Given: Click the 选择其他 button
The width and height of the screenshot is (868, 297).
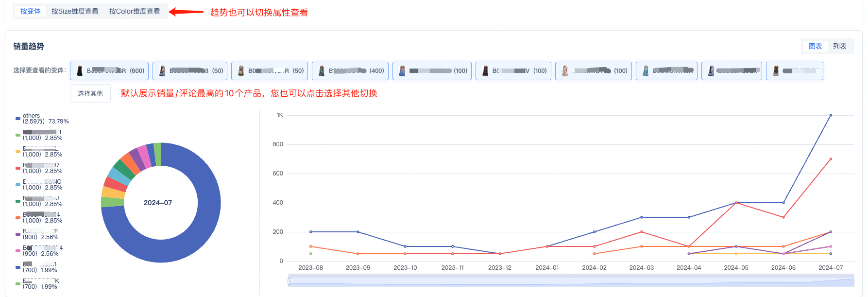Looking at the screenshot, I should click(90, 93).
